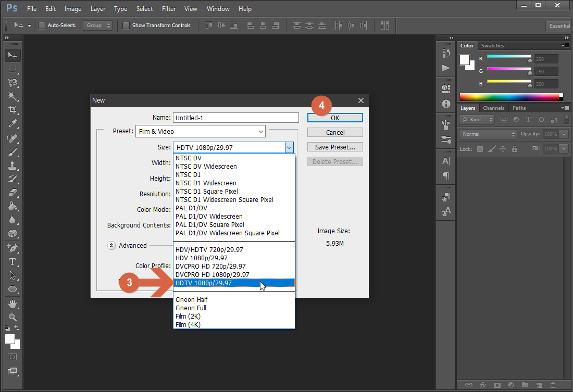Collapse the Size dropdown arrow

(289, 148)
